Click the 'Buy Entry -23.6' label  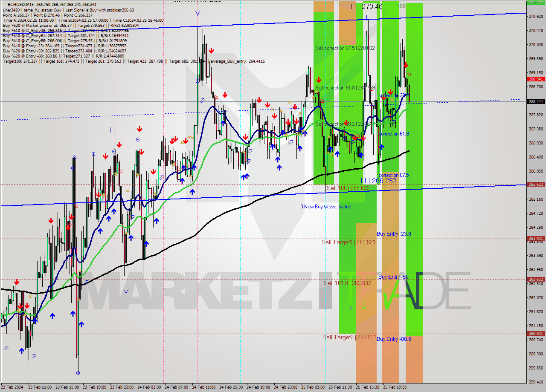click(x=394, y=234)
